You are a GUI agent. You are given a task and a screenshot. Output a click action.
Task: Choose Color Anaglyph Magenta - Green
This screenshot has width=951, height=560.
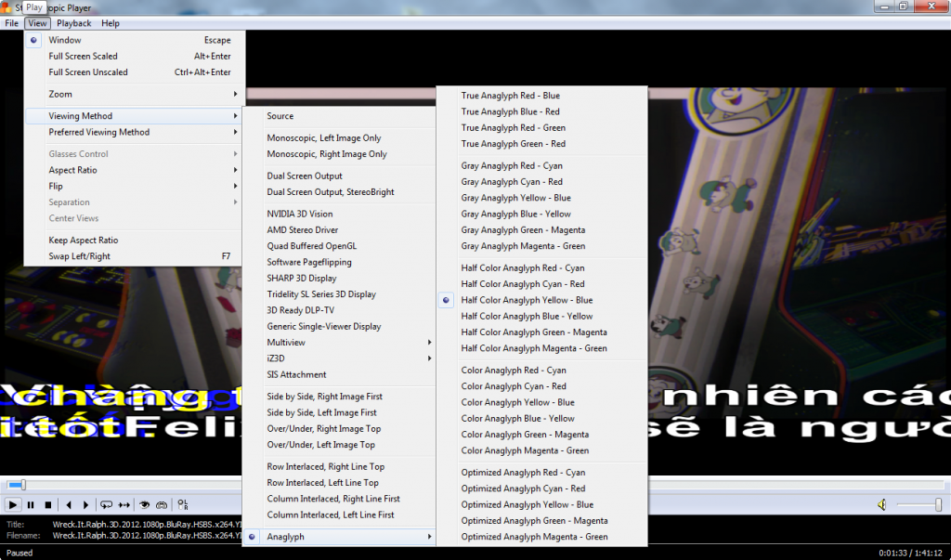[x=541, y=450]
